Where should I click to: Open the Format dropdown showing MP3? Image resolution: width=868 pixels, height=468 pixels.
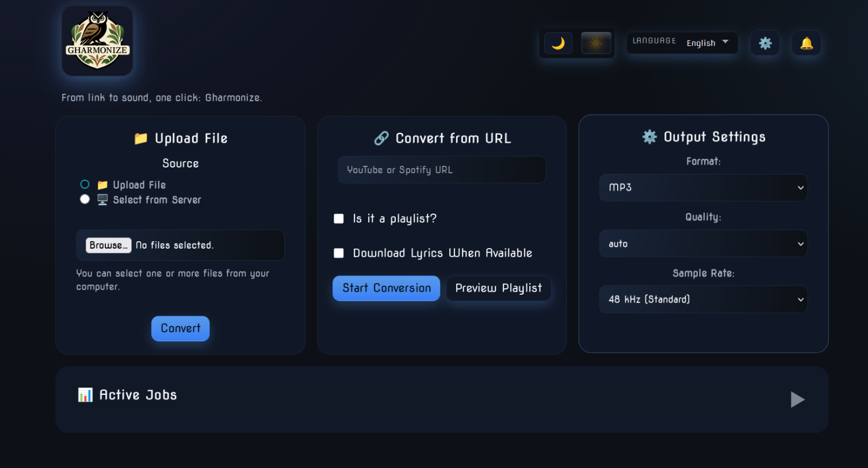pyautogui.click(x=703, y=188)
